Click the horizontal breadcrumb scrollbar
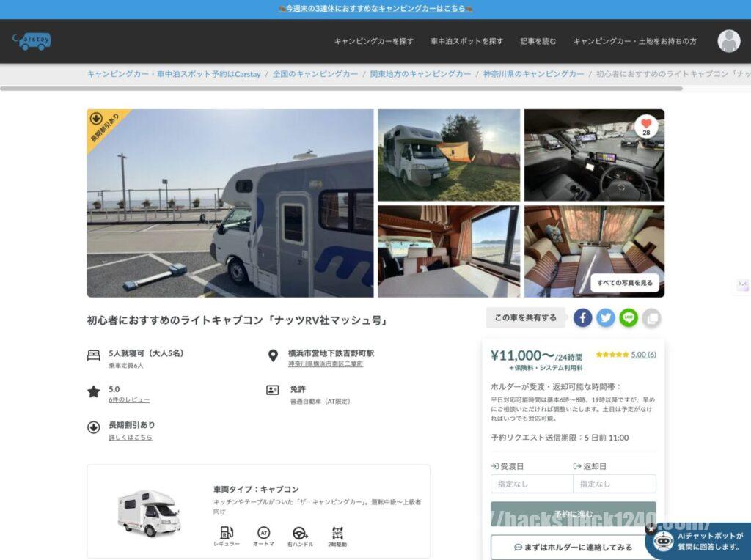The width and height of the screenshot is (751, 560). [x=341, y=89]
